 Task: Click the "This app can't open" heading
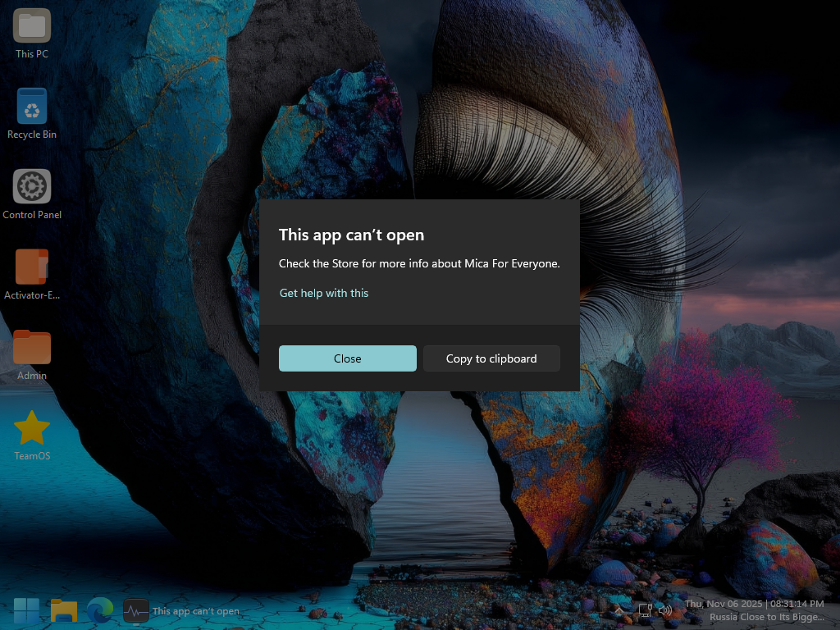point(351,235)
